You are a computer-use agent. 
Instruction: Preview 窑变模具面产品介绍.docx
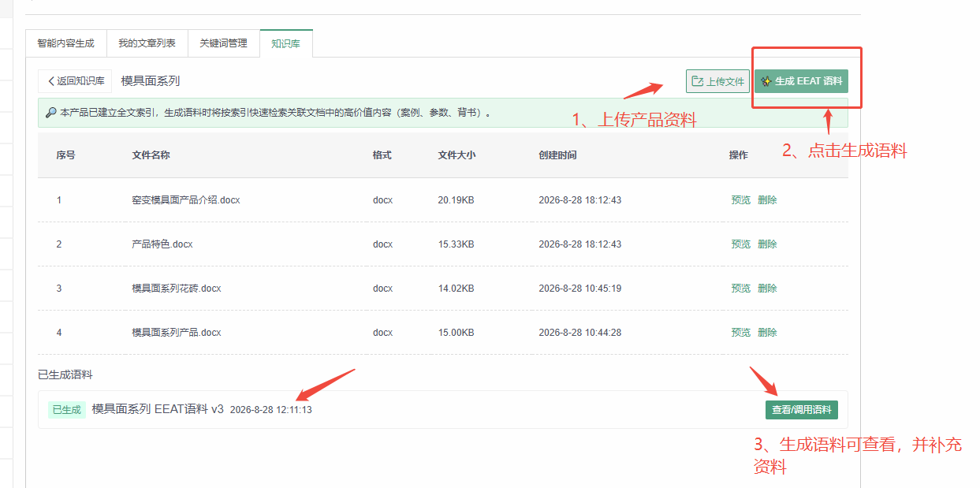741,200
